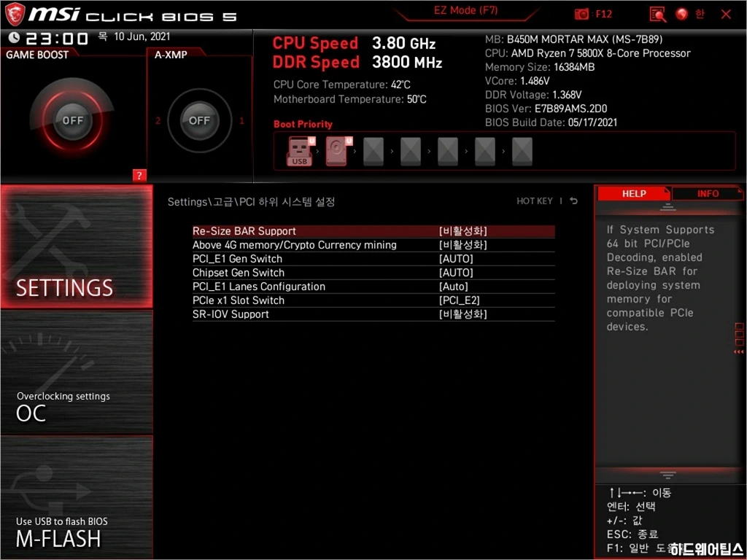Click the language label next to globe
Screen dimensions: 747x560
coord(700,14)
